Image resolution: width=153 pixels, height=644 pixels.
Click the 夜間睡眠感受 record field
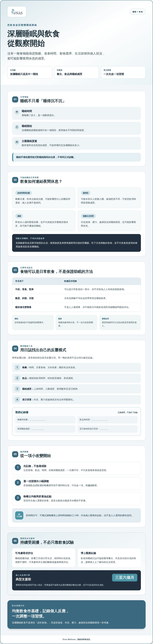[45, 429]
